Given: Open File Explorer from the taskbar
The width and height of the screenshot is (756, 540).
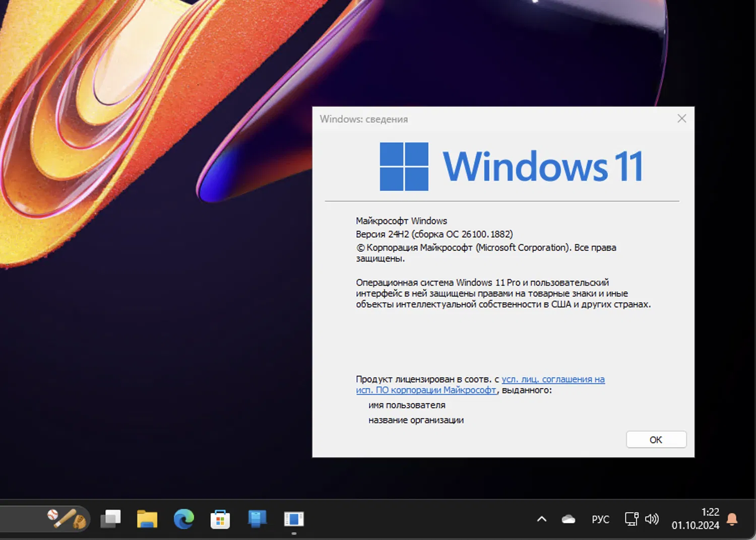Looking at the screenshot, I should [147, 518].
